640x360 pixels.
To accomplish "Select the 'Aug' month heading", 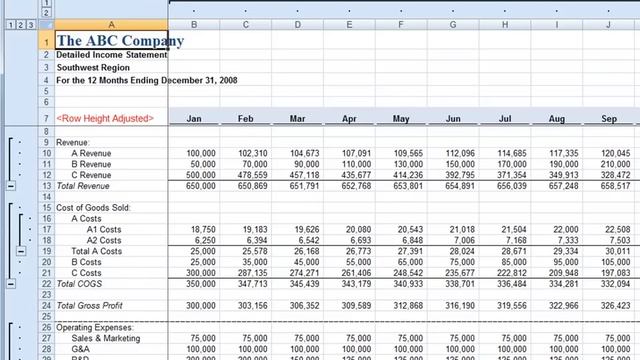I will point(557,118).
